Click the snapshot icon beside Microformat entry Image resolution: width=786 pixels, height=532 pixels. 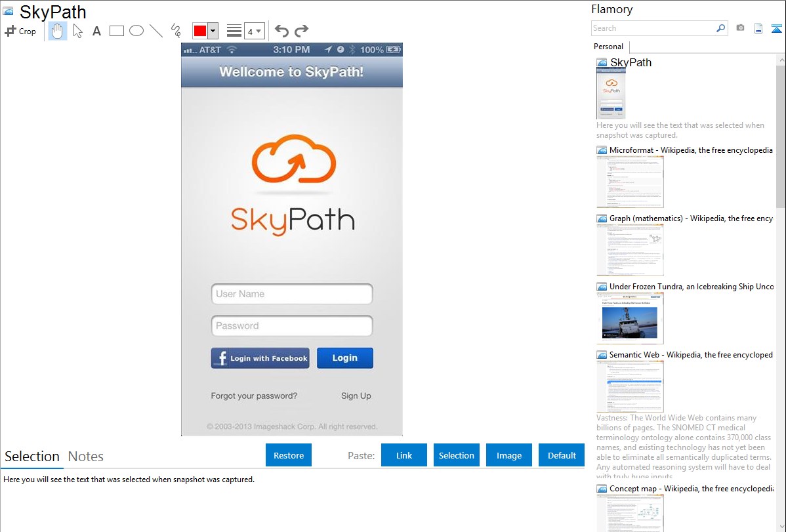pyautogui.click(x=602, y=150)
